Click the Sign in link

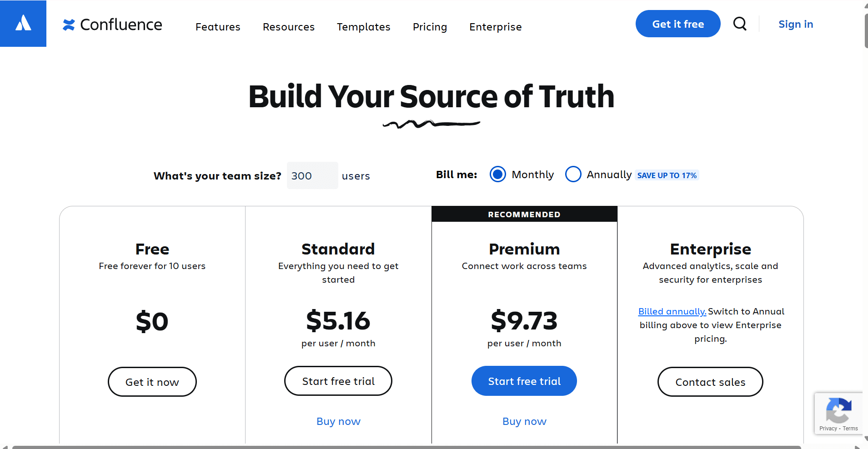(795, 24)
